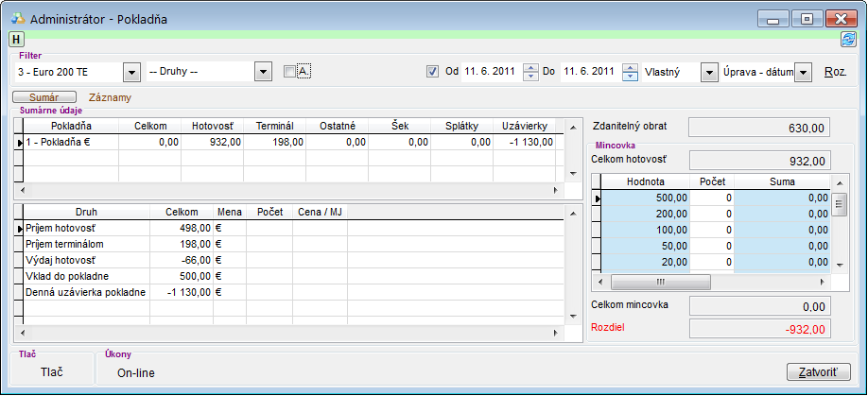Open the 'Úprava - dátum' dropdown

tap(803, 73)
